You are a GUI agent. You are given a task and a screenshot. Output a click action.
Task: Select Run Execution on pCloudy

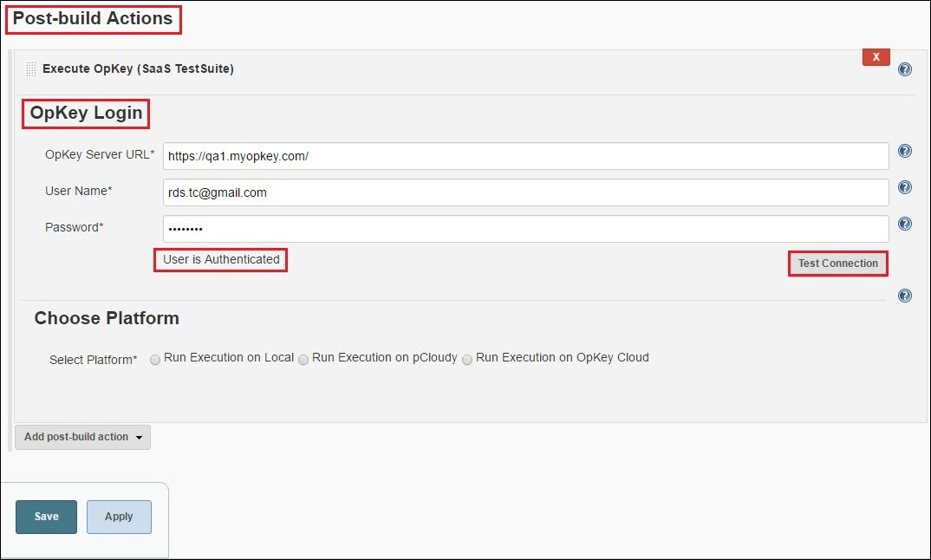(x=303, y=360)
